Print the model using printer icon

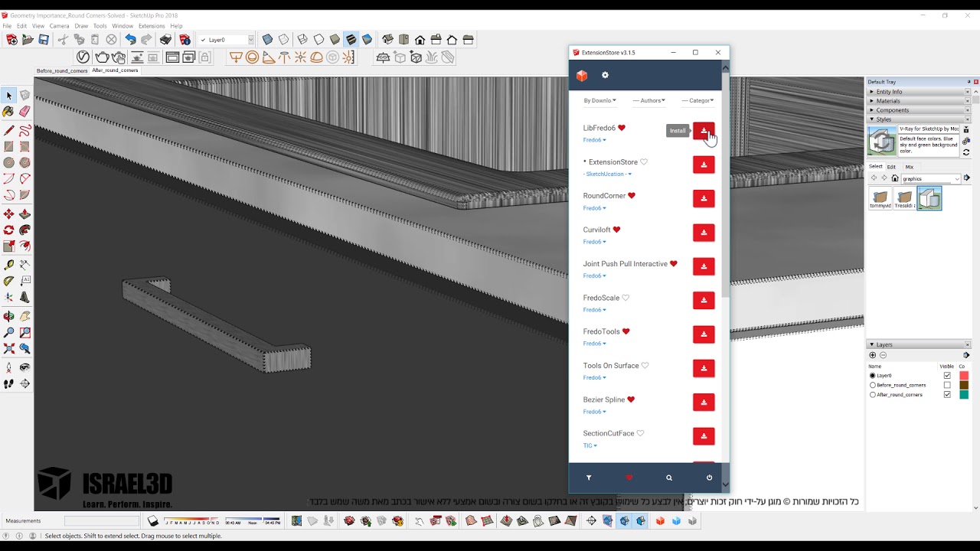165,40
